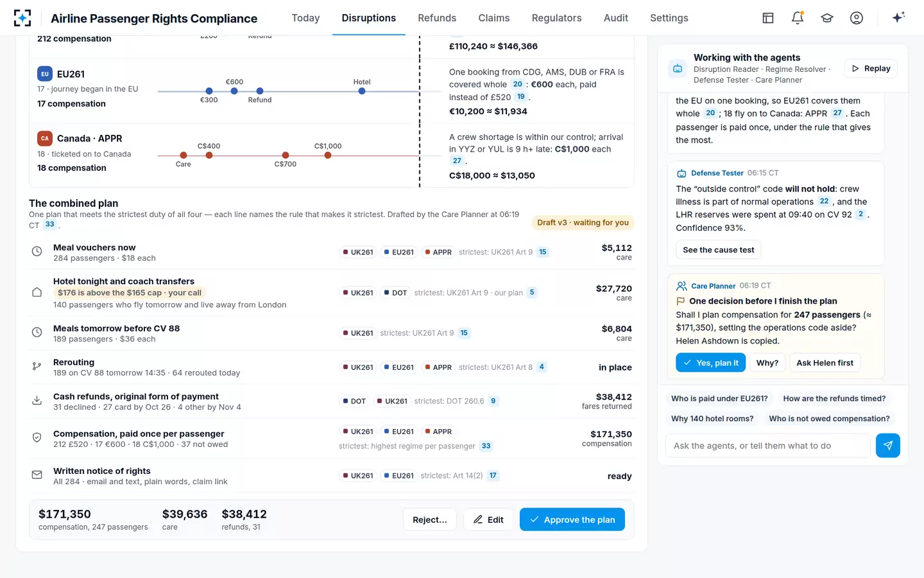Image resolution: width=924 pixels, height=578 pixels.
Task: Click the clock icon beside Meal vouchers now
Action: click(37, 252)
